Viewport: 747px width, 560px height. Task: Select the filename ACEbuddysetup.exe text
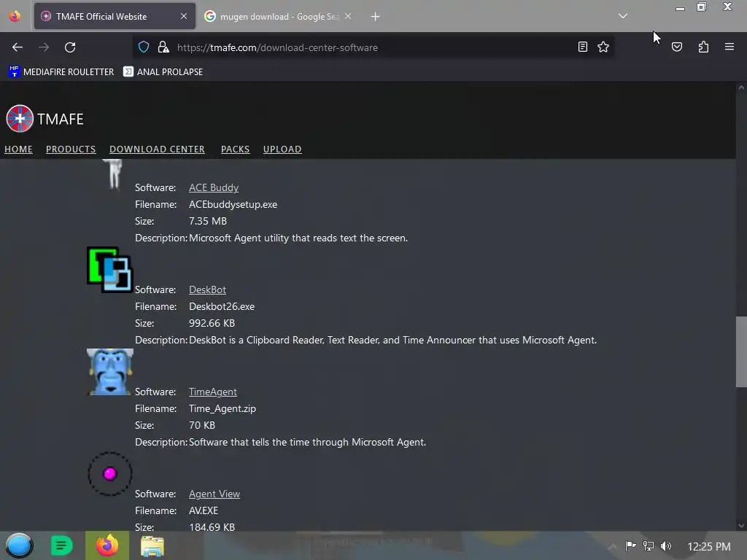point(233,204)
